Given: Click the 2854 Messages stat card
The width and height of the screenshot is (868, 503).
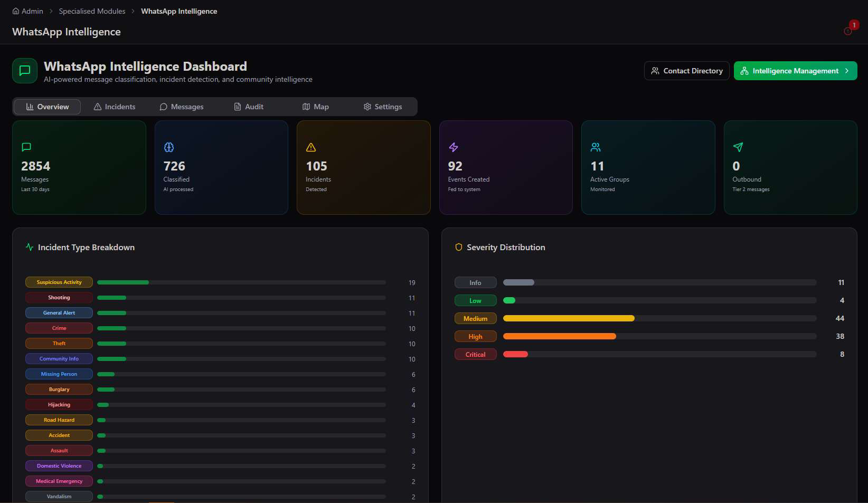Looking at the screenshot, I should pos(79,167).
